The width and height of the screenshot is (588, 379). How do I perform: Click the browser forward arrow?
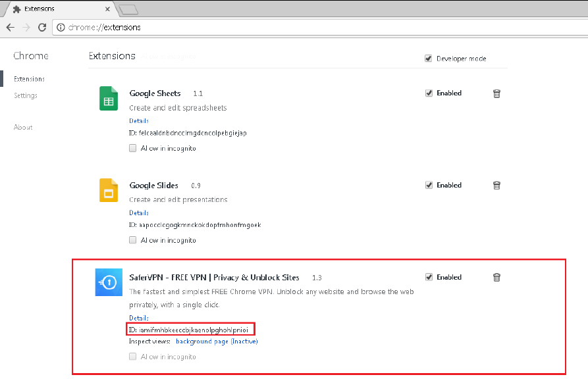tap(26, 28)
